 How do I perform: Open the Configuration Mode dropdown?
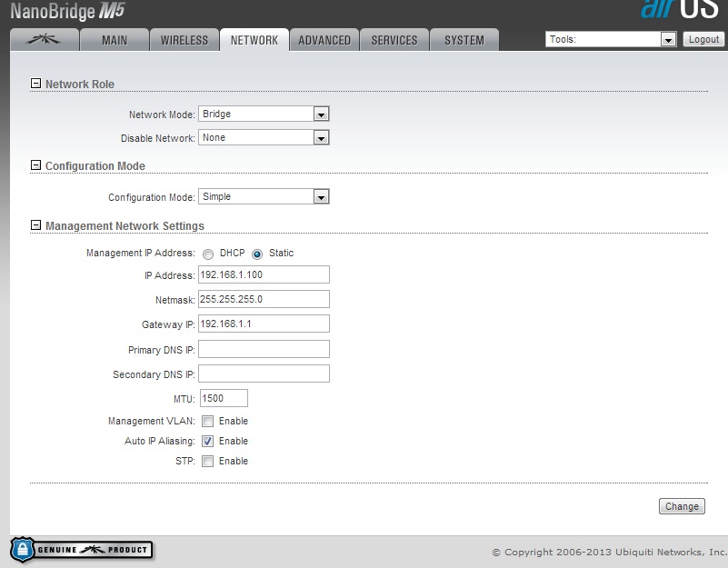pyautogui.click(x=264, y=196)
